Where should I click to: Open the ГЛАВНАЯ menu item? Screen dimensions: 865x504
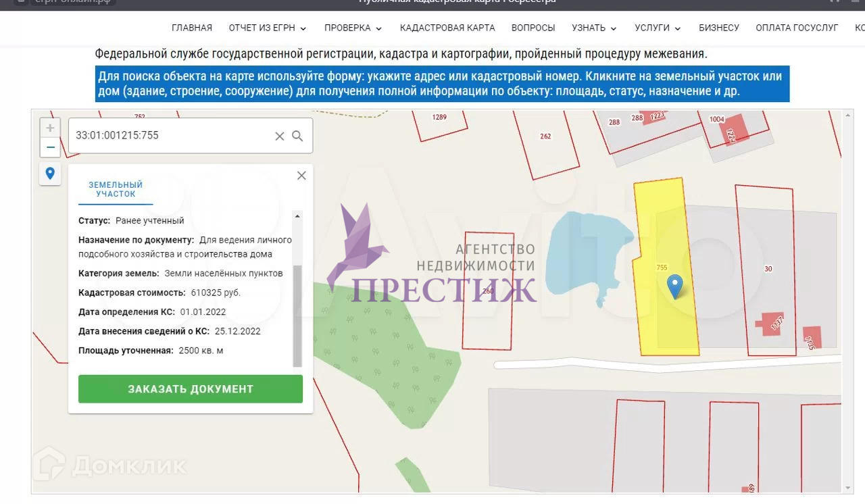192,28
